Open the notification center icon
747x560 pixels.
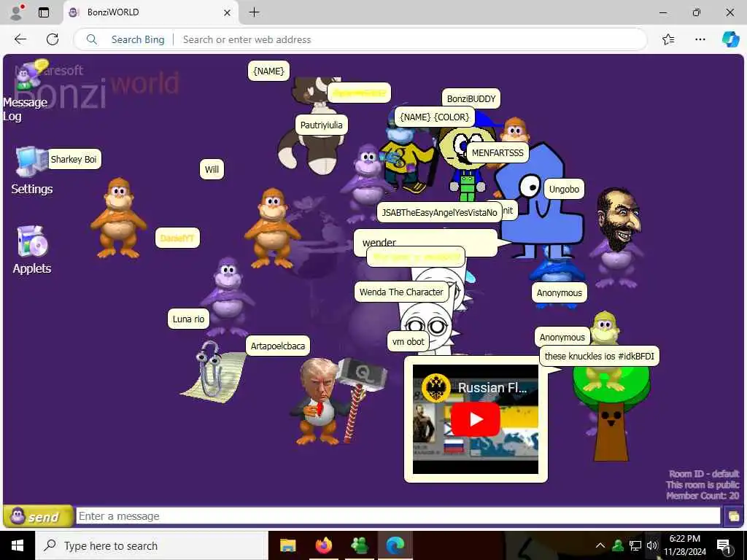point(723,545)
